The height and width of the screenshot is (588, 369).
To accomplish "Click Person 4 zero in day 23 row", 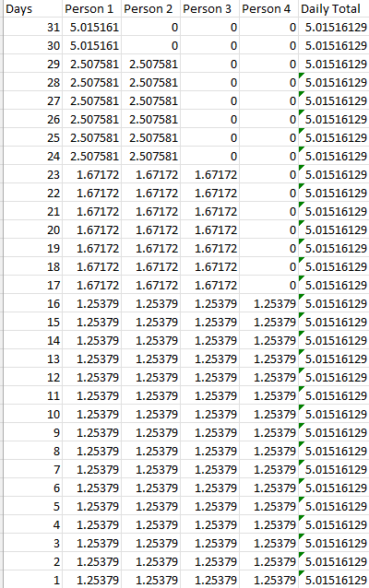I will click(268, 174).
